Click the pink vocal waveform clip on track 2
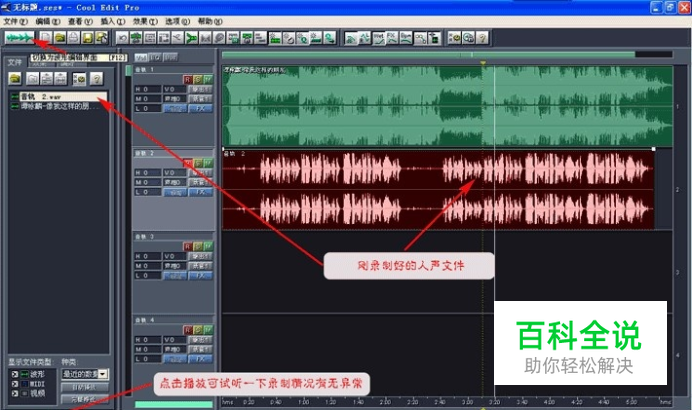The width and height of the screenshot is (692, 410). 438,190
